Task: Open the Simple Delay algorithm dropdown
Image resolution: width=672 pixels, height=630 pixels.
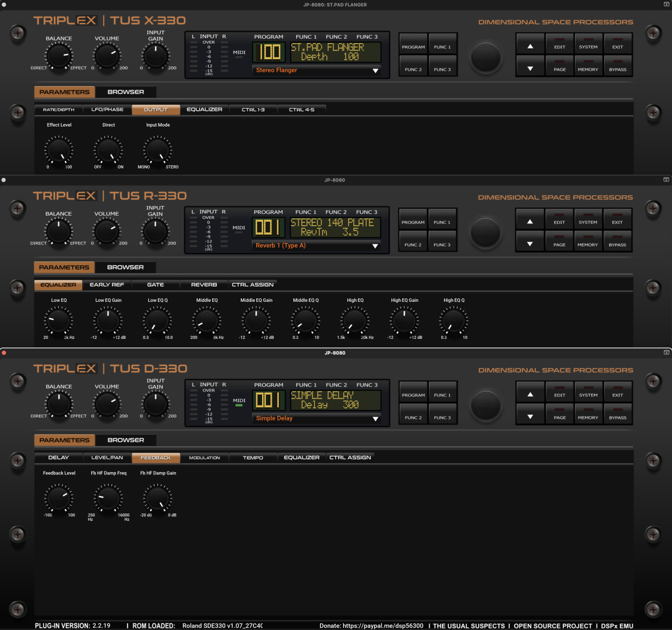Action: click(316, 418)
